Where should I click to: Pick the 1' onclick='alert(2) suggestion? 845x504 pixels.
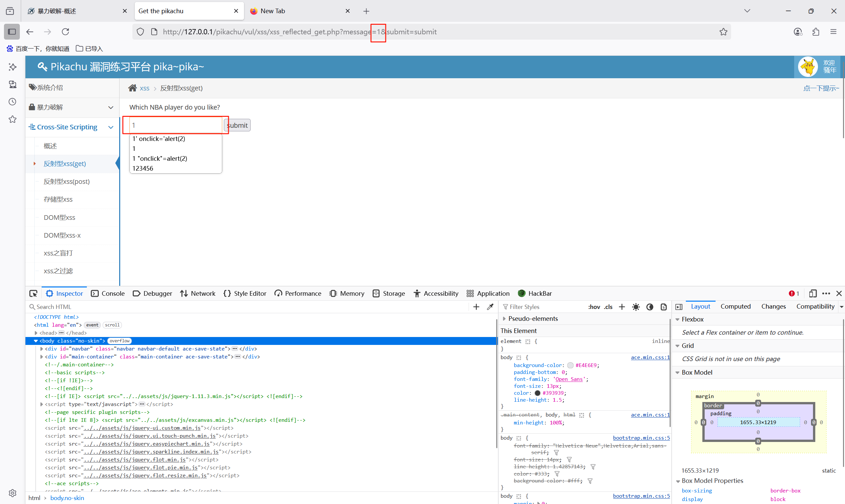pyautogui.click(x=176, y=139)
